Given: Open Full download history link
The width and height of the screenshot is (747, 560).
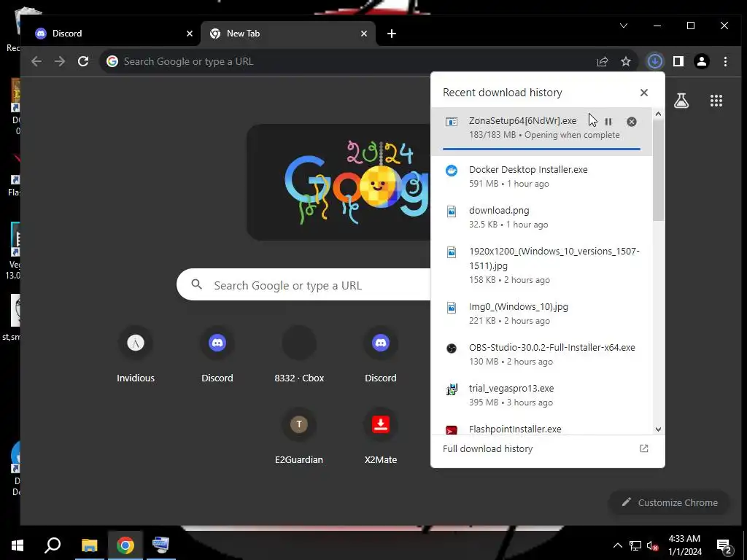Looking at the screenshot, I should tap(488, 448).
